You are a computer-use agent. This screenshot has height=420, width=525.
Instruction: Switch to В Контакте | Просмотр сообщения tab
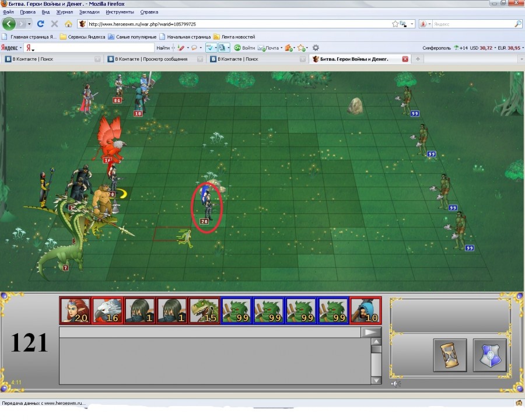click(x=155, y=59)
